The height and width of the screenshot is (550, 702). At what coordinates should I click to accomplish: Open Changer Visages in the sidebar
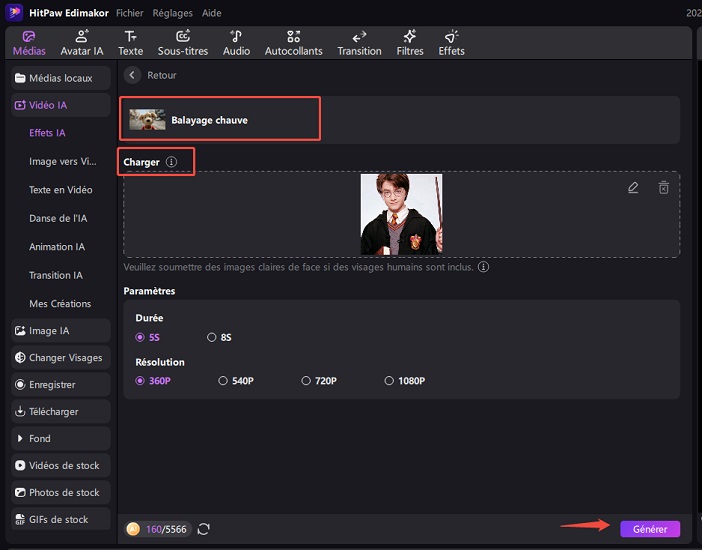point(61,357)
